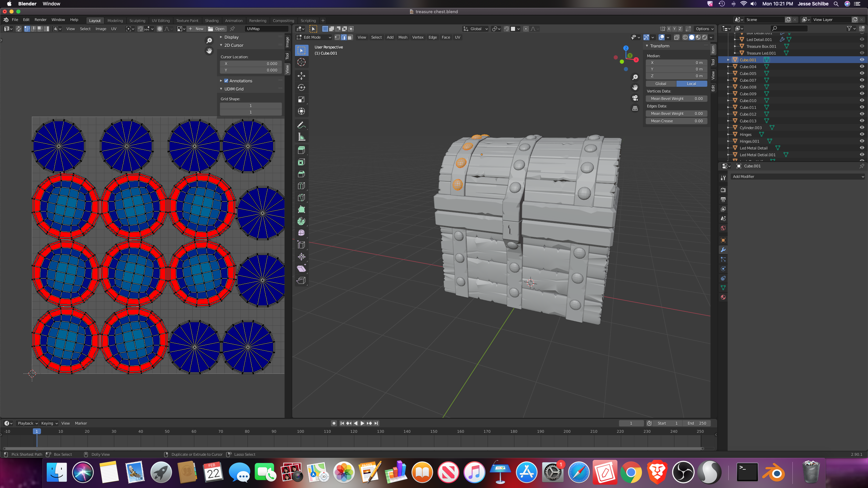Hide Cube.004 using its eye icon
The image size is (868, 488).
(862, 66)
